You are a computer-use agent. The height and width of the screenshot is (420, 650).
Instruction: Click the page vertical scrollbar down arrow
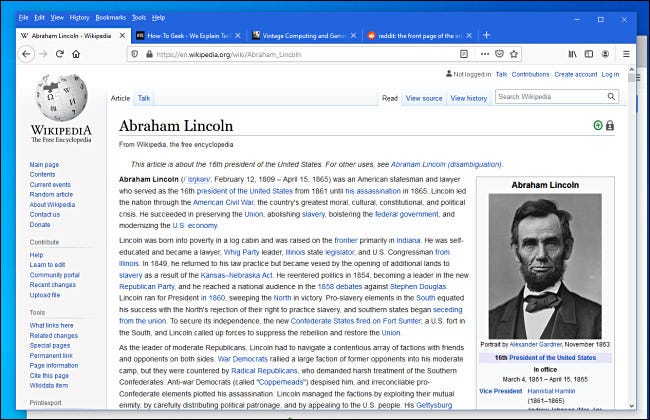(x=631, y=406)
